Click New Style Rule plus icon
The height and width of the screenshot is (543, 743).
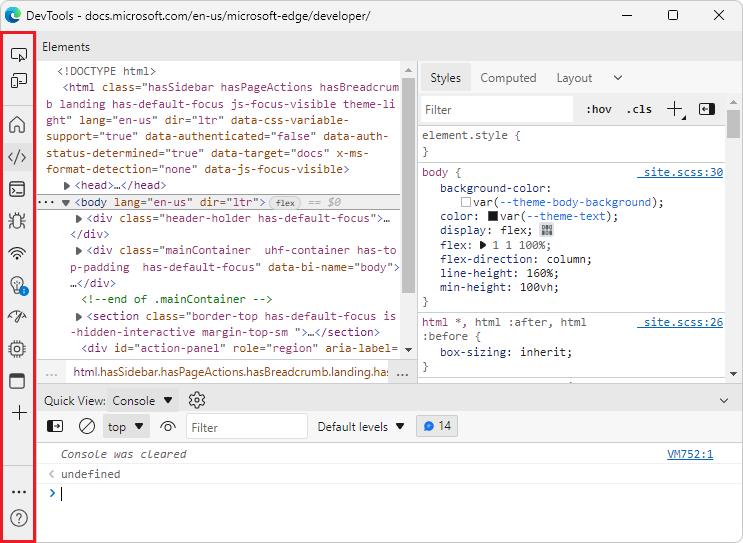tap(675, 109)
